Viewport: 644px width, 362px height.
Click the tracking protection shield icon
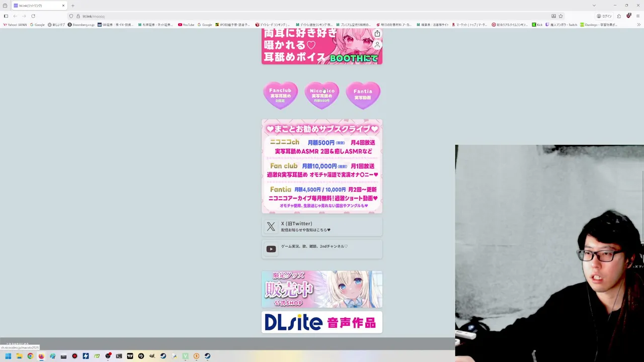click(x=71, y=16)
